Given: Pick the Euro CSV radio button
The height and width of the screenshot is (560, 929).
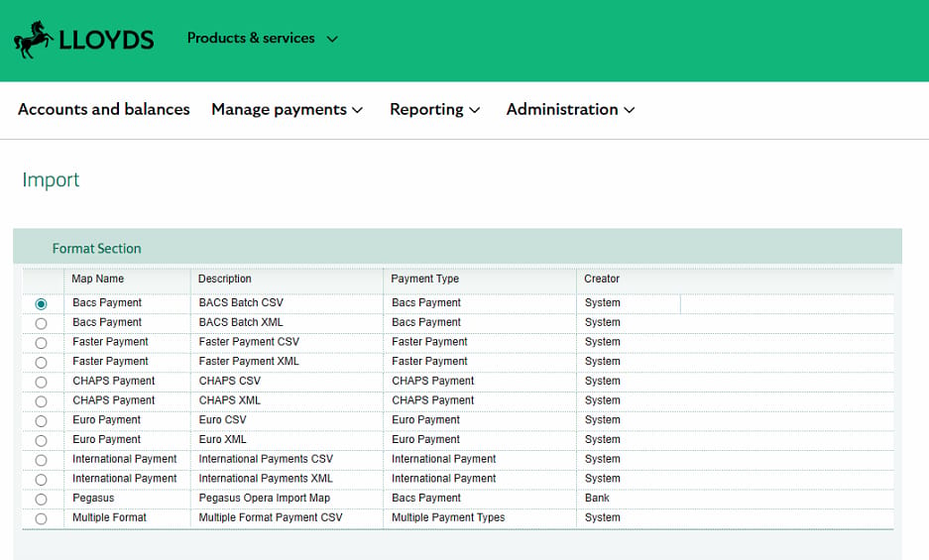Looking at the screenshot, I should click(x=41, y=421).
